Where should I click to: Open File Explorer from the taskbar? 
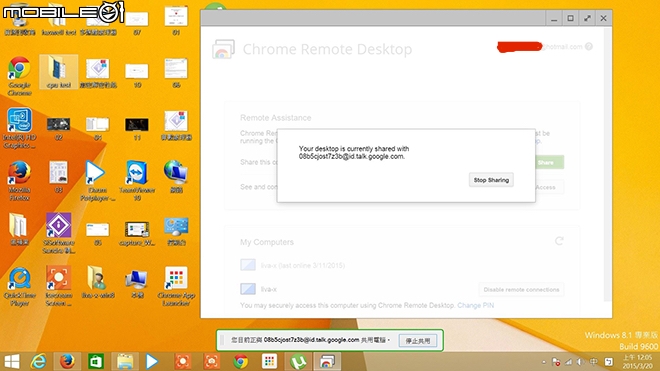pyautogui.click(x=125, y=361)
